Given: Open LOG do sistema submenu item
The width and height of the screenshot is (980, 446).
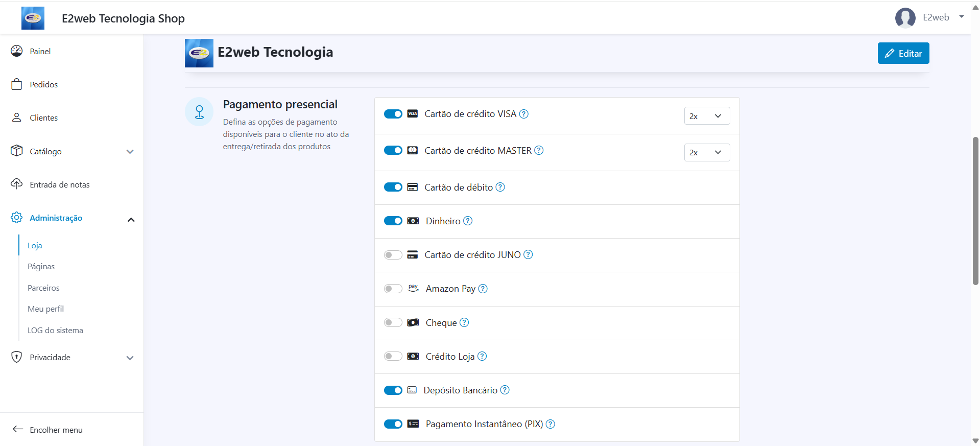Looking at the screenshot, I should click(55, 330).
